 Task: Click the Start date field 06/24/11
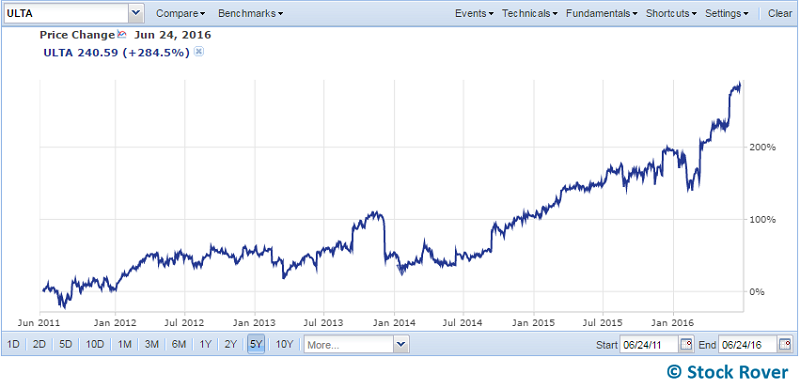click(648, 345)
